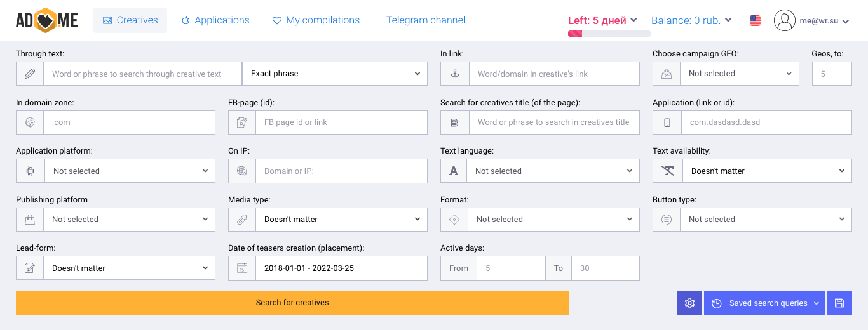Open Format dropdown
Screen dimensions: 868x330
coord(553,220)
